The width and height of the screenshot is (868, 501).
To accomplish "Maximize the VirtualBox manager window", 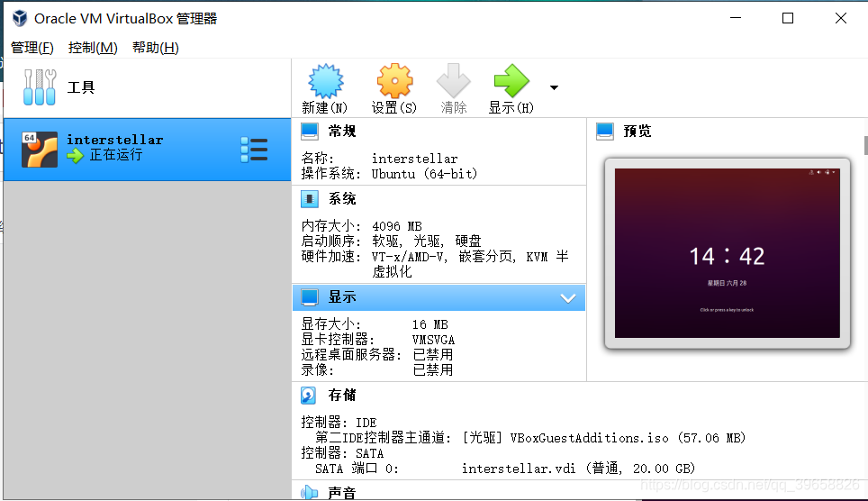I will click(788, 18).
